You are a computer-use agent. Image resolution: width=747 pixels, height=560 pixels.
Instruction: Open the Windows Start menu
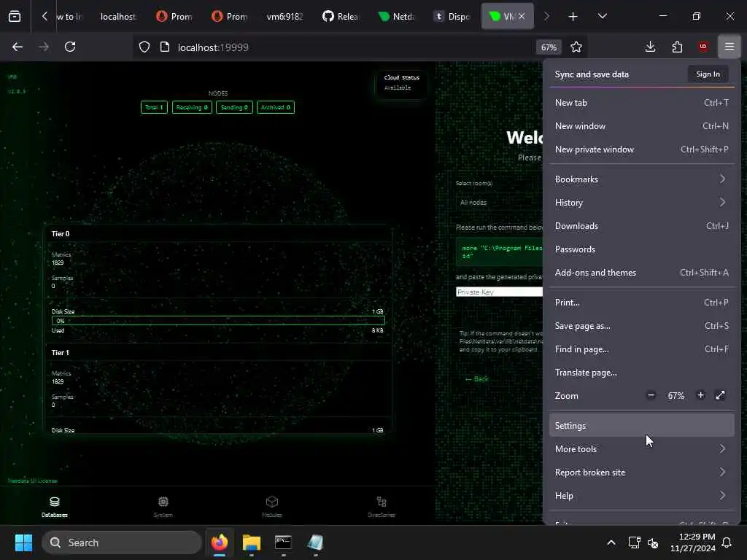point(23,542)
